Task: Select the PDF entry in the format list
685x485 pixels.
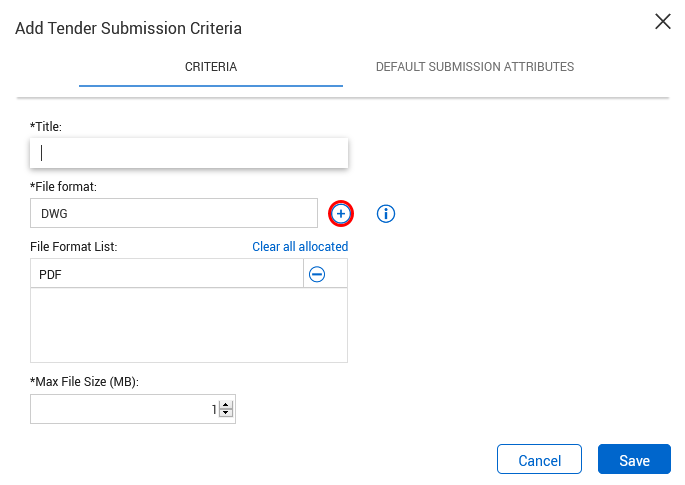Action: point(166,274)
